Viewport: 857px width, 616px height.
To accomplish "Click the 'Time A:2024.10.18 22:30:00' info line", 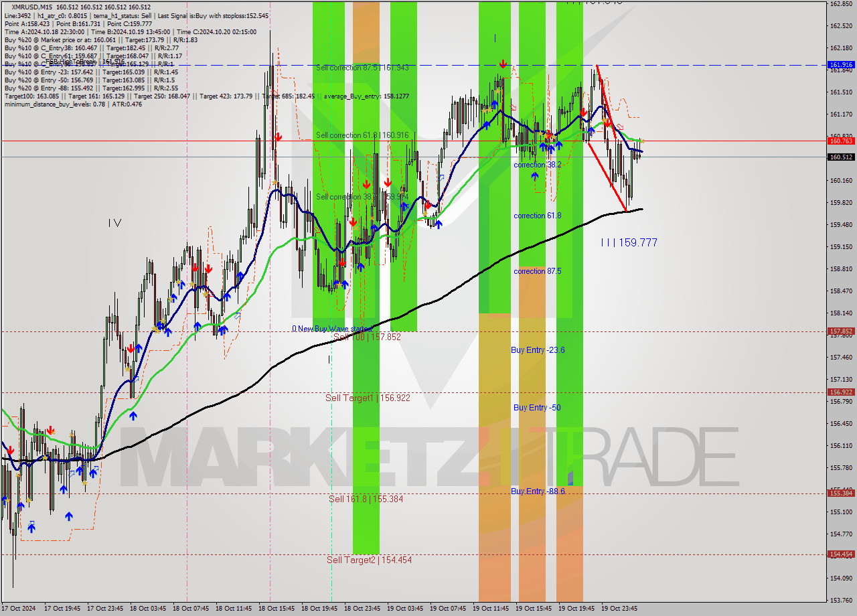I will 131,31.
